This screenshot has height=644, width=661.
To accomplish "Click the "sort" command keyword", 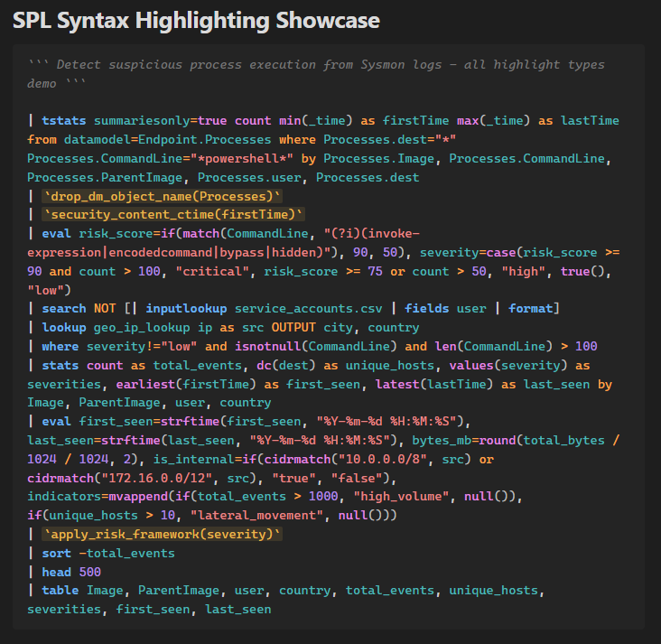I will [57, 554].
